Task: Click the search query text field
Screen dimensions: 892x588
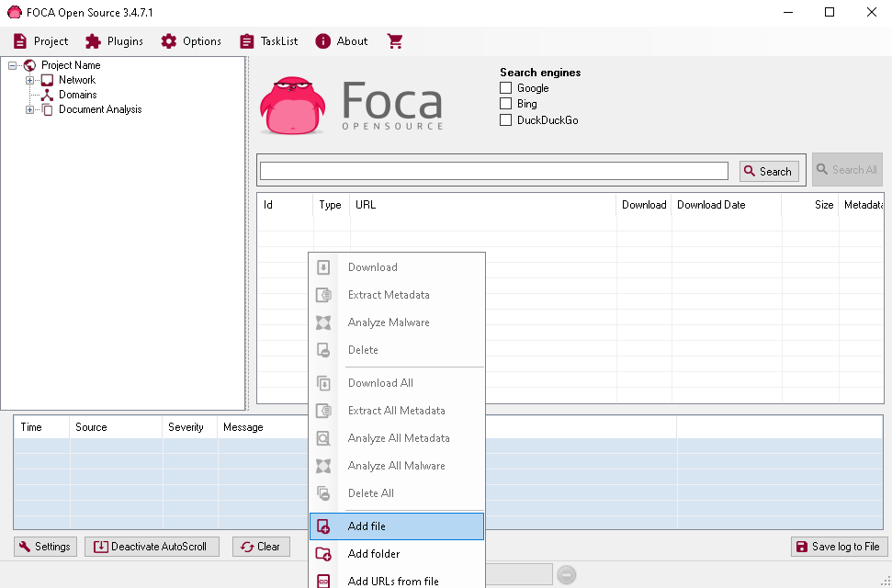Action: point(494,171)
